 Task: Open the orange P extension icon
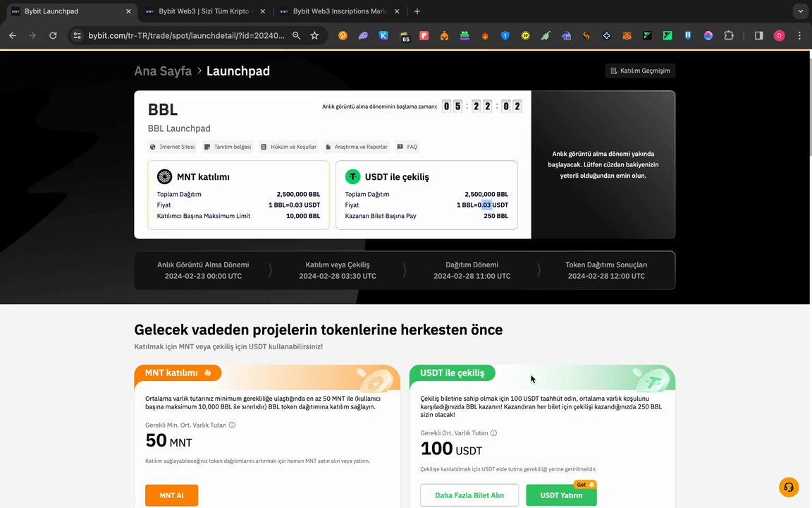(343, 36)
